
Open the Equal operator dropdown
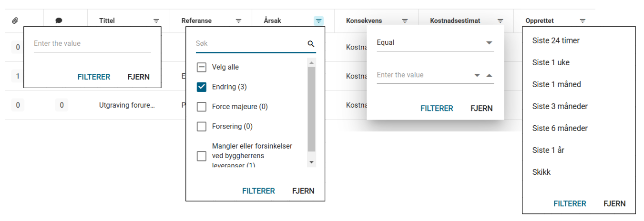coord(489,43)
